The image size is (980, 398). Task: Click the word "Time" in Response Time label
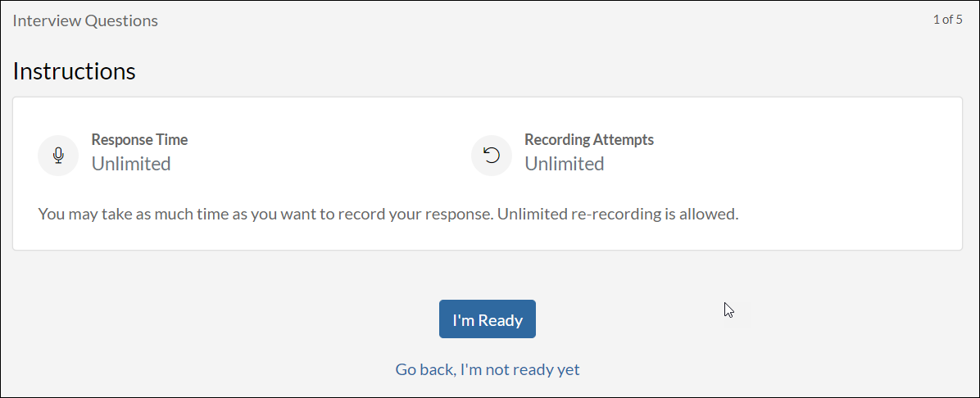(x=173, y=140)
